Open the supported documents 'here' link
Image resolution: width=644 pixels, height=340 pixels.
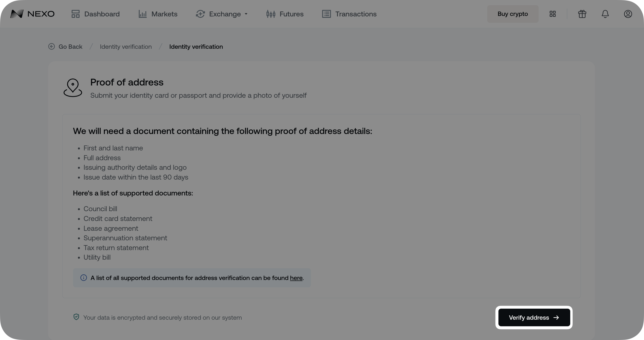296,278
